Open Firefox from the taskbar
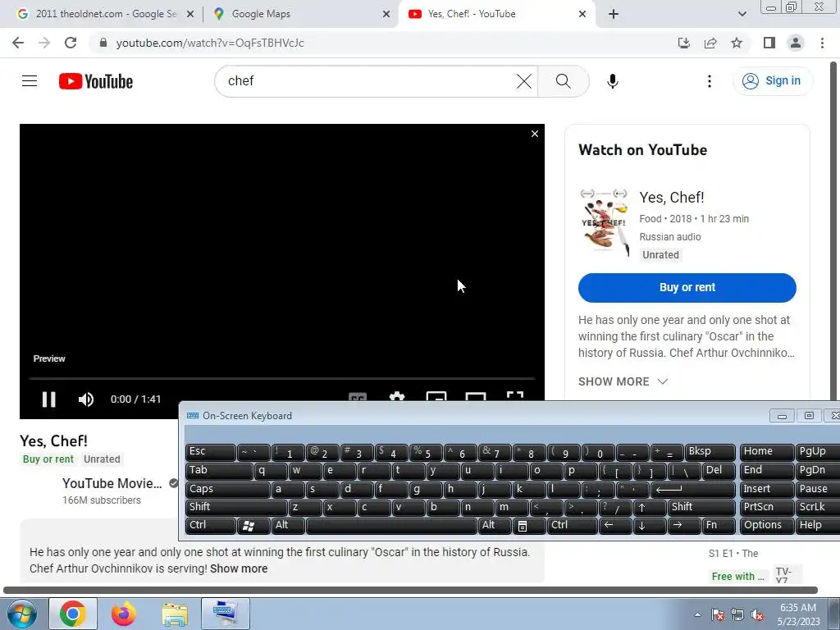 123,614
